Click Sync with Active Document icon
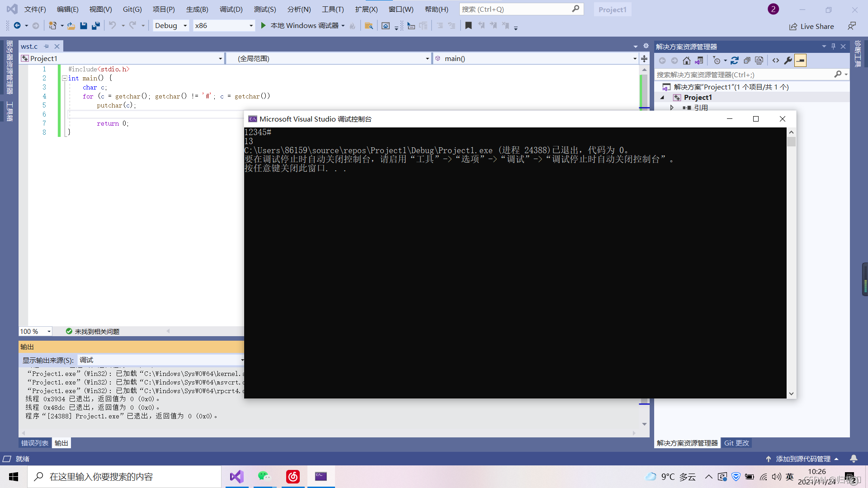 click(735, 61)
